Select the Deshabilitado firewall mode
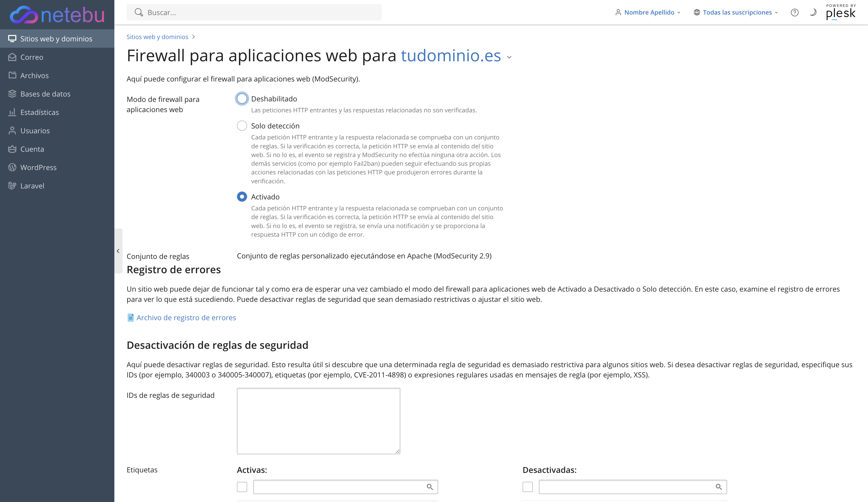Screen dimensions: 868x502 click(x=242, y=99)
